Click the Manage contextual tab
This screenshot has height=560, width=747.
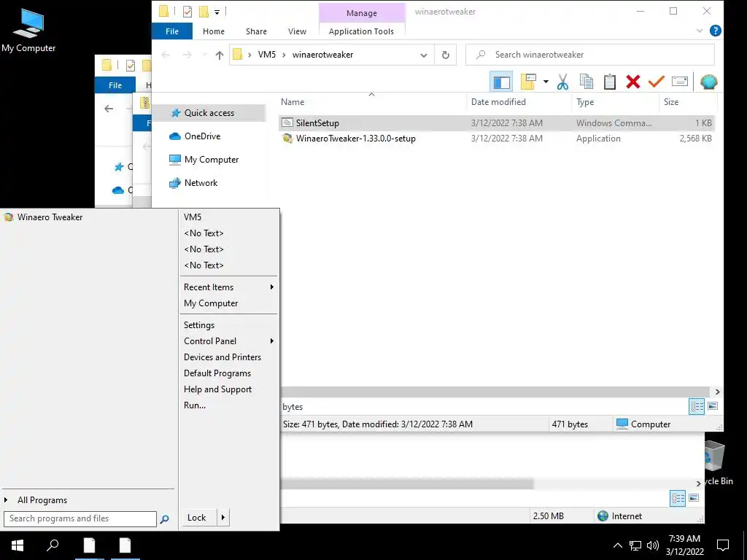coord(362,13)
